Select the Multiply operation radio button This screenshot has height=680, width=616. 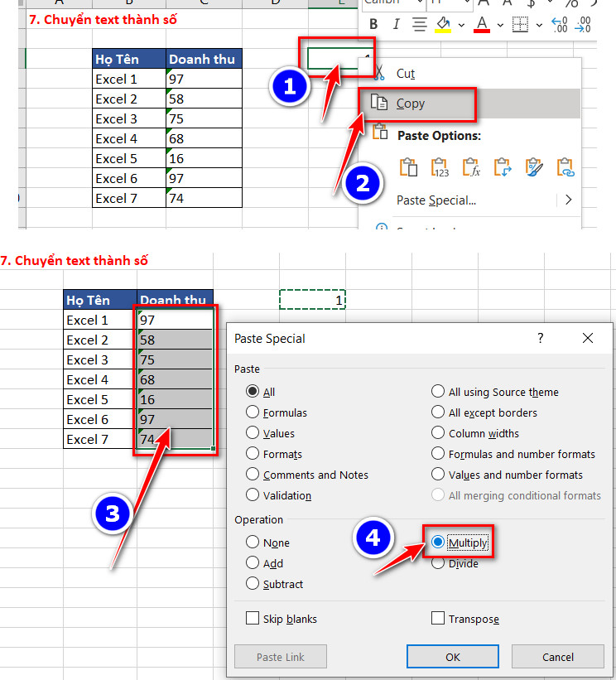(x=438, y=543)
